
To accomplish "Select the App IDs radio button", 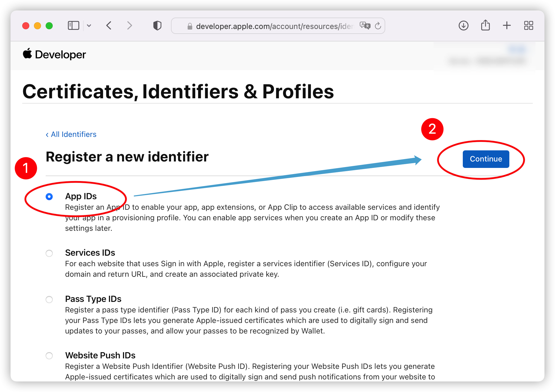I will 49,197.
